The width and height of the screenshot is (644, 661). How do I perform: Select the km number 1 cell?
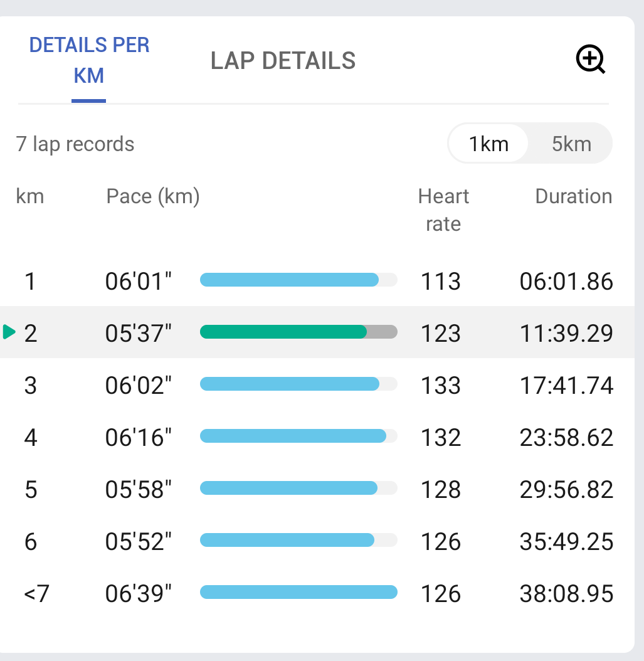pos(30,281)
